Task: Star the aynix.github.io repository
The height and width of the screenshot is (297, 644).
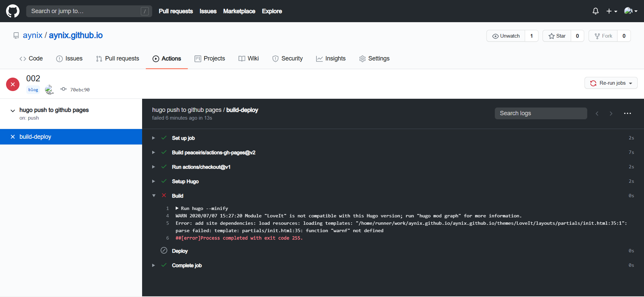Action: point(557,36)
